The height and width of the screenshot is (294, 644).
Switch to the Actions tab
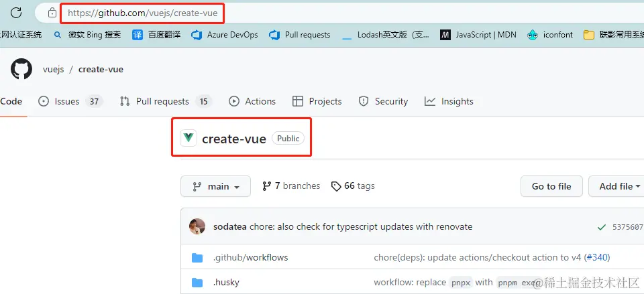(x=252, y=101)
